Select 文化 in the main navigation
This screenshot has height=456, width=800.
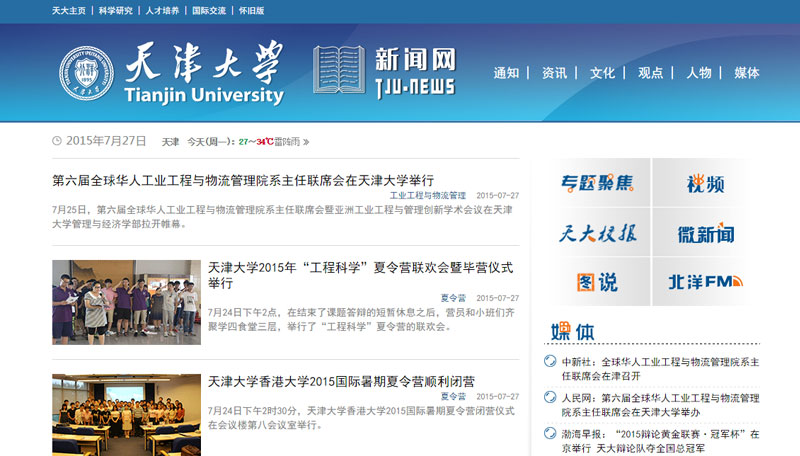point(602,73)
